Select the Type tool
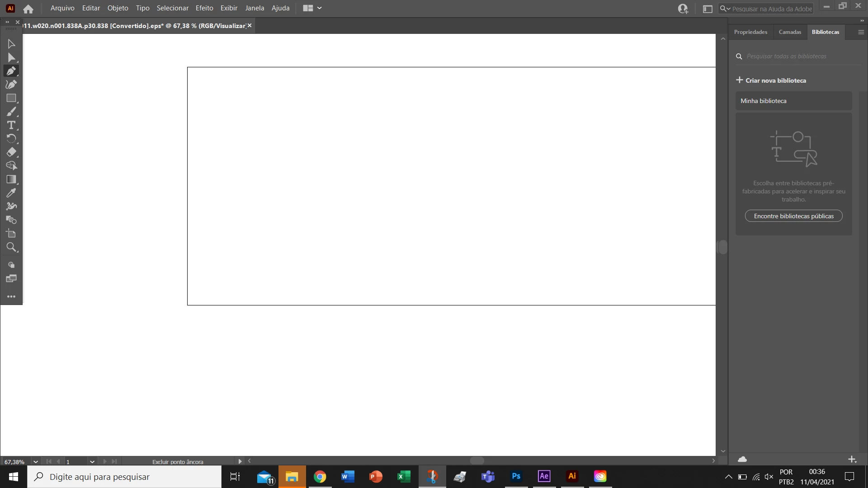868x488 pixels. [x=11, y=125]
